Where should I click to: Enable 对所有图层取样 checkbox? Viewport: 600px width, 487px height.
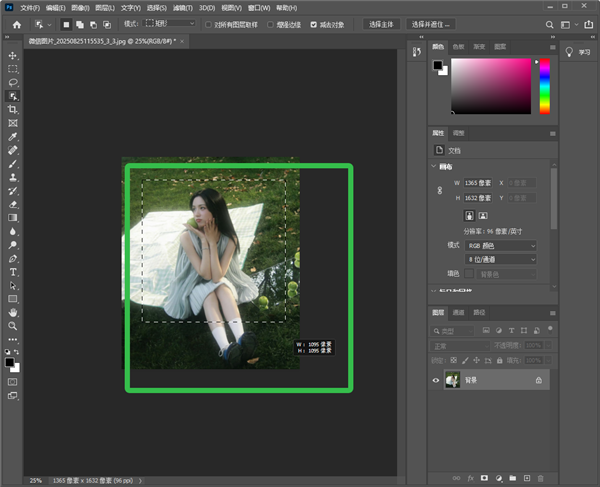[208, 23]
